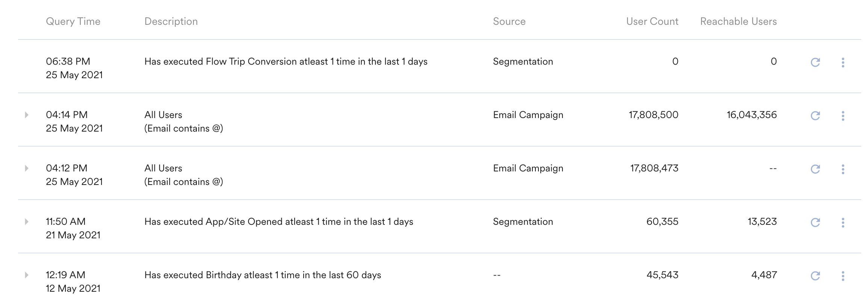The width and height of the screenshot is (868, 306).
Task: Refresh the Flow Trip Conversion query
Action: (x=815, y=62)
